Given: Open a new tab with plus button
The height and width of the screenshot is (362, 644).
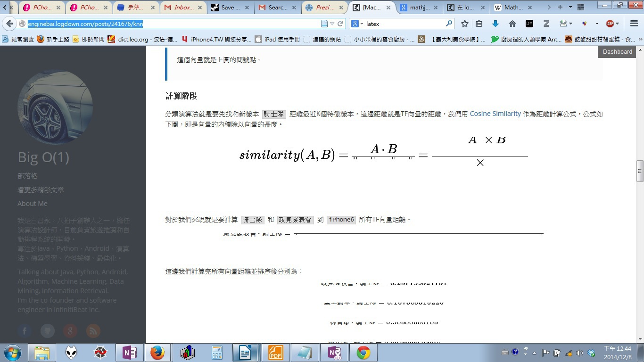Looking at the screenshot, I should pos(560,7).
